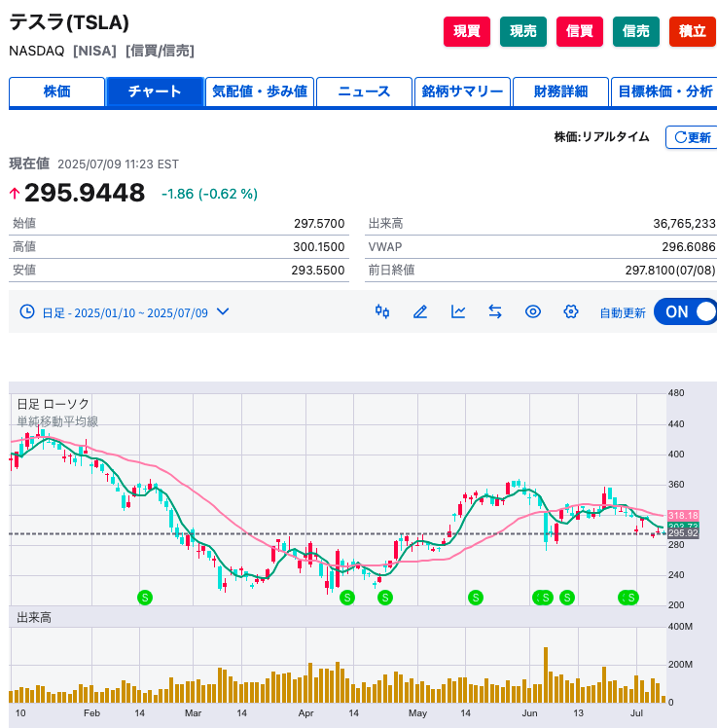Switch off the 自動更新 ON toggle
This screenshot has width=717, height=728.
click(686, 311)
